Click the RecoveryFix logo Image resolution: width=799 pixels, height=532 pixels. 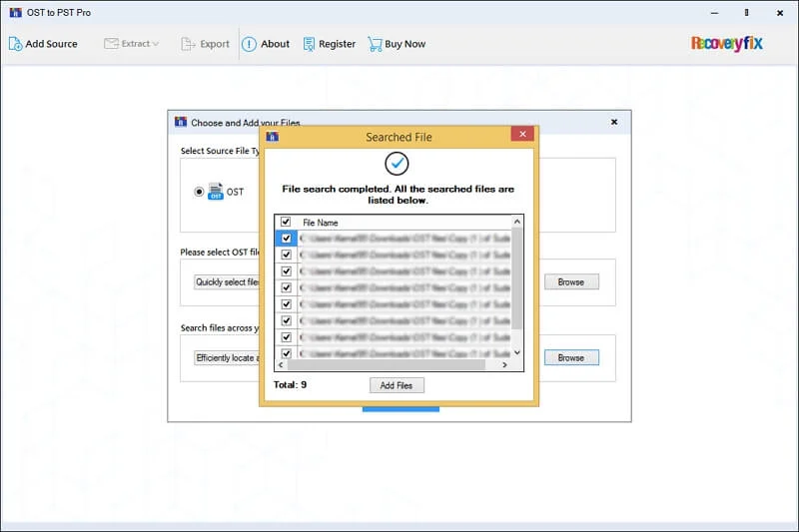pyautogui.click(x=727, y=43)
